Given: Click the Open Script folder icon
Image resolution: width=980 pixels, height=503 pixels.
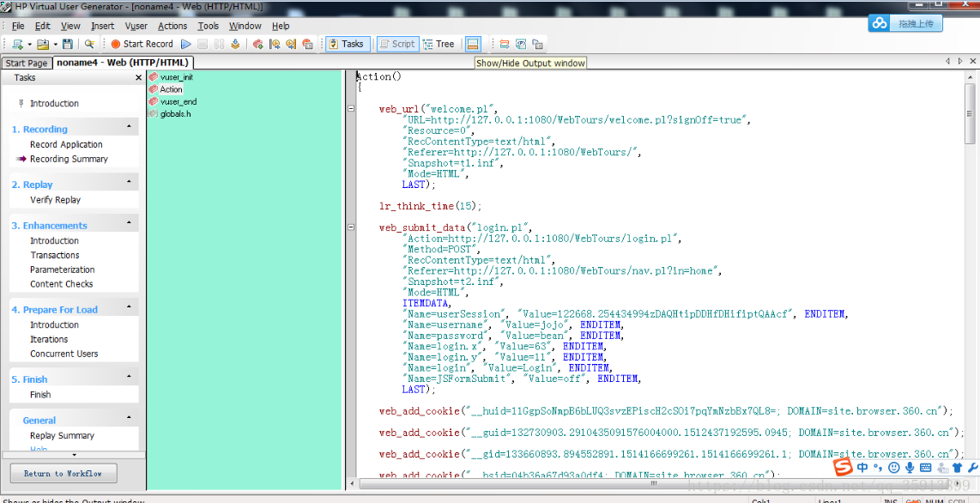Looking at the screenshot, I should click(43, 44).
